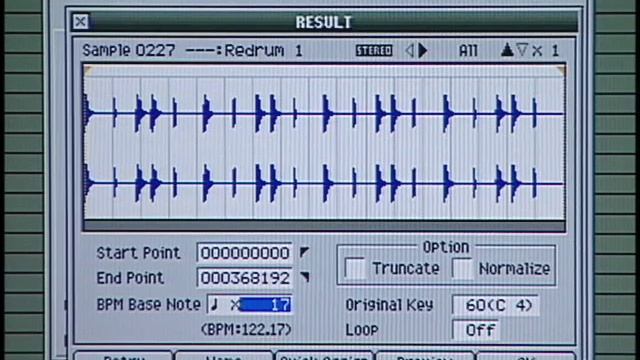The height and width of the screenshot is (360, 640).
Task: Open the Original Key 60(C 4) field
Action: tap(496, 305)
